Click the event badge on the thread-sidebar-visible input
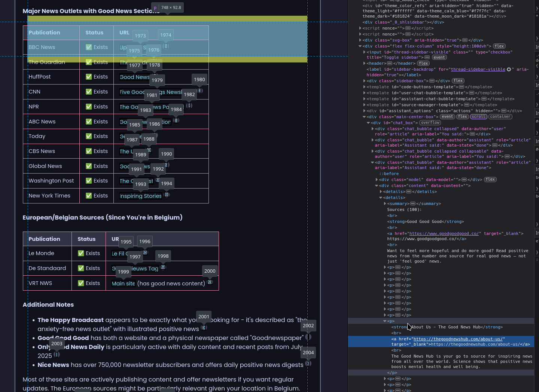Screen dimensions: 539x392 click(439, 57)
